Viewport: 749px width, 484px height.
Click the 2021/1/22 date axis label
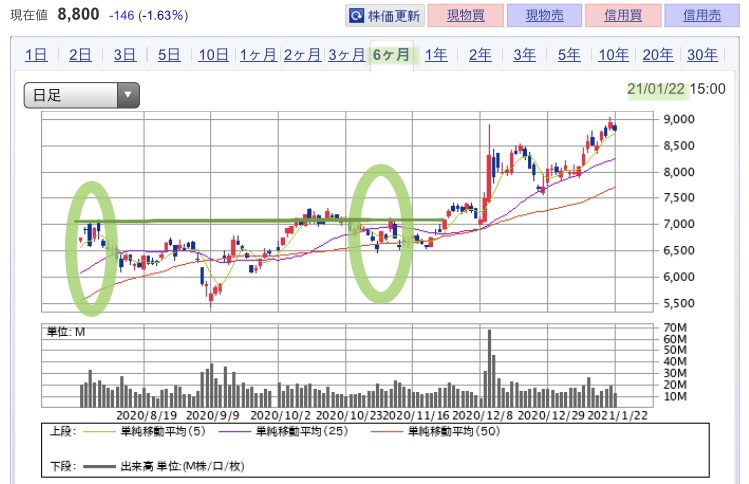point(618,416)
